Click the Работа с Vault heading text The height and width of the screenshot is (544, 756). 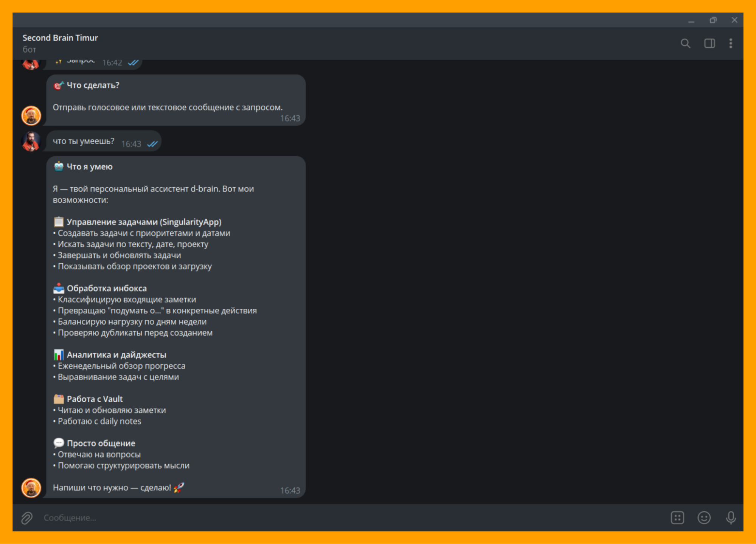coord(95,399)
